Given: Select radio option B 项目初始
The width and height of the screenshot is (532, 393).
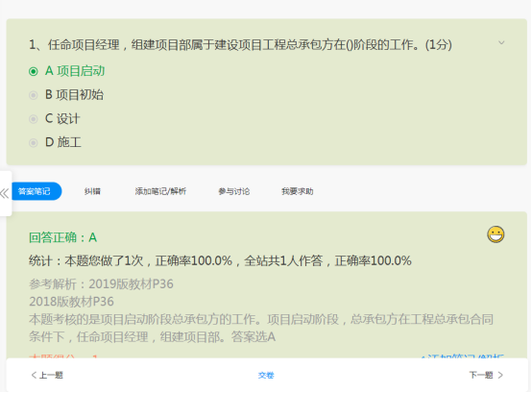Looking at the screenshot, I should click(x=34, y=95).
